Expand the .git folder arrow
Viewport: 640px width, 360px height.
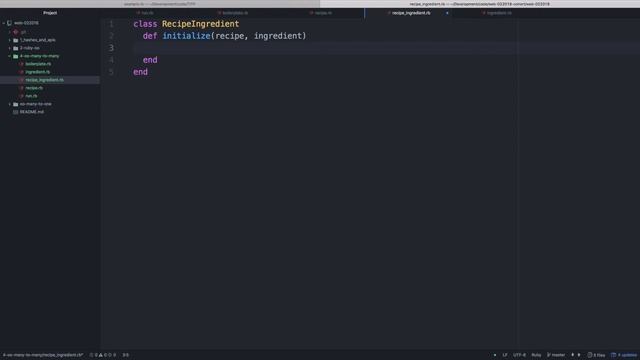(x=10, y=32)
